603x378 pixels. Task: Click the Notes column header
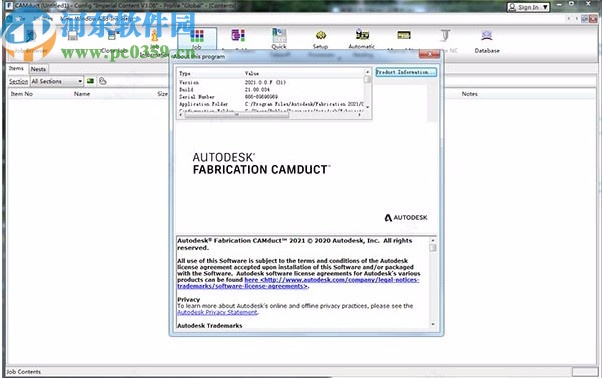[x=470, y=94]
